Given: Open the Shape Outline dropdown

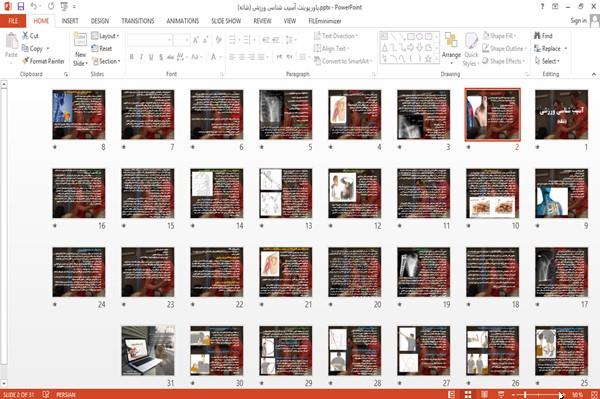Looking at the screenshot, I should tap(504, 48).
